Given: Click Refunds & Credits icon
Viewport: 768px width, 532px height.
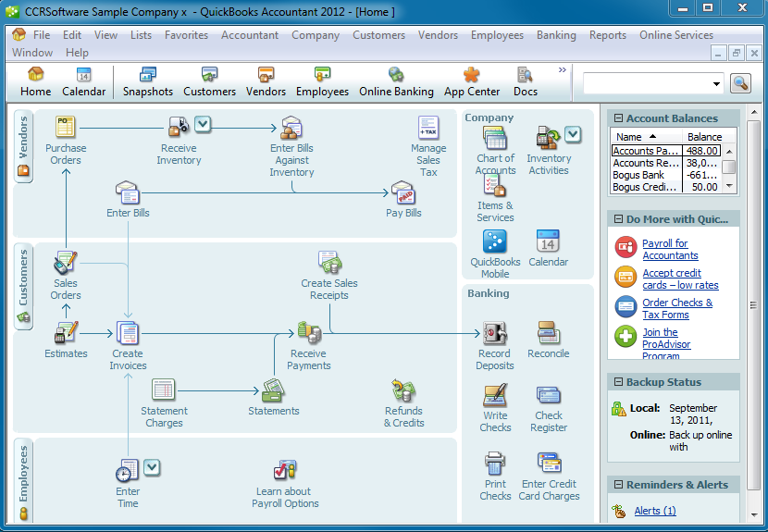Looking at the screenshot, I should [403, 390].
